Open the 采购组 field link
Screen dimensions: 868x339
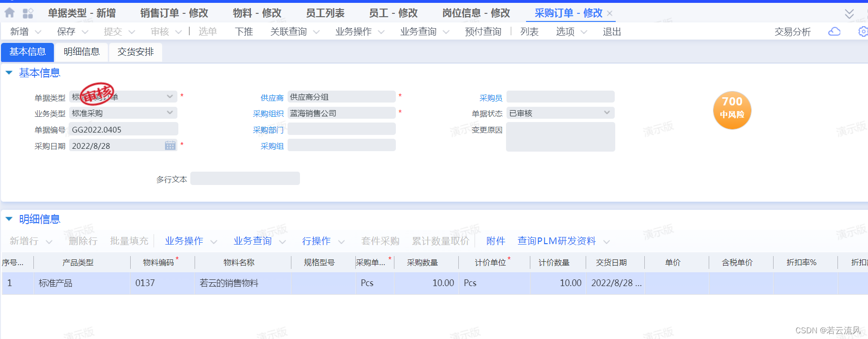[x=272, y=146]
